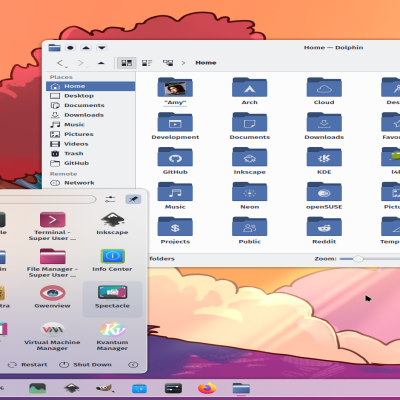The width and height of the screenshot is (400, 400).
Task: Open the openSUSE folder
Action: [x=324, y=192]
